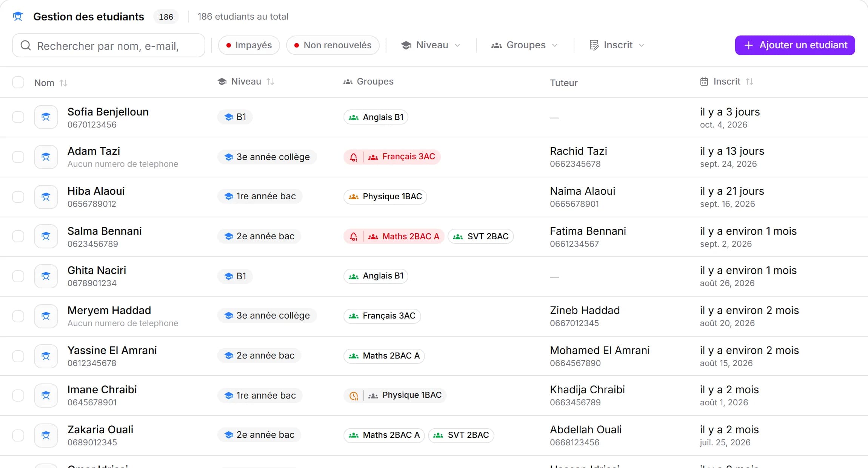Open the SVT 2BAC group of Zakaria Ouali
This screenshot has height=468, width=868.
coord(461,435)
